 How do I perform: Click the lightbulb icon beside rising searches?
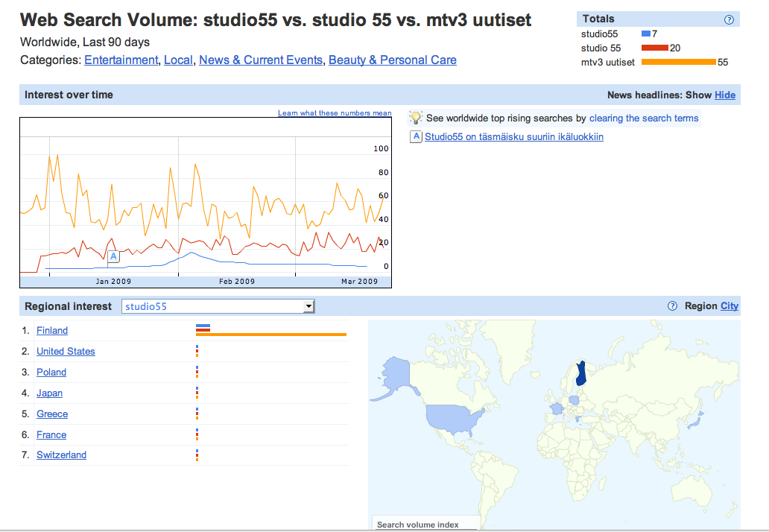tap(416, 118)
